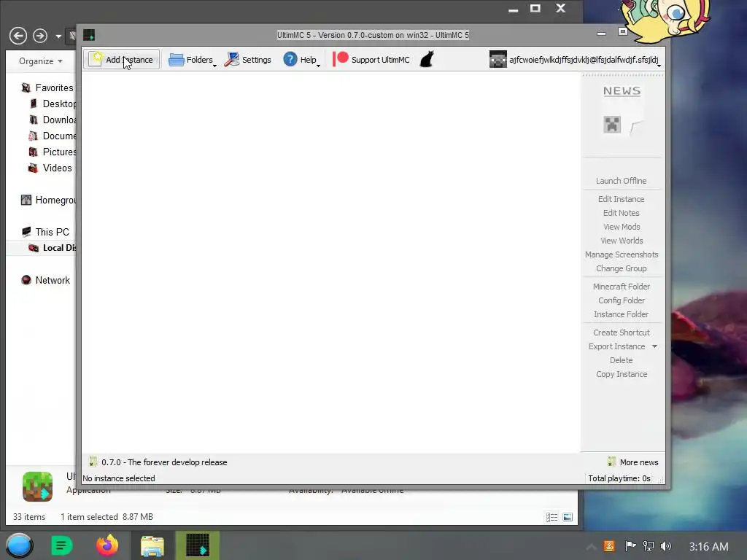Open Instance Folder
The height and width of the screenshot is (560, 747).
click(621, 314)
